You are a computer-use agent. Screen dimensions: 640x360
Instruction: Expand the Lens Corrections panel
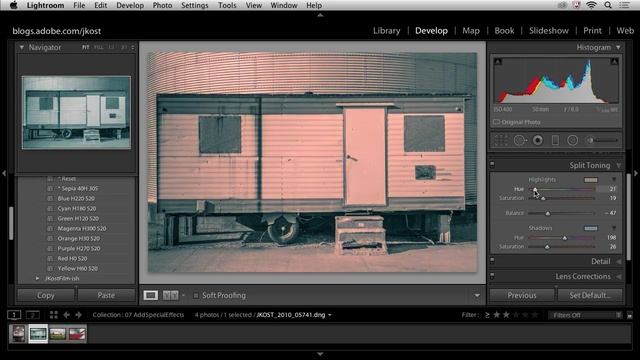(x=619, y=276)
